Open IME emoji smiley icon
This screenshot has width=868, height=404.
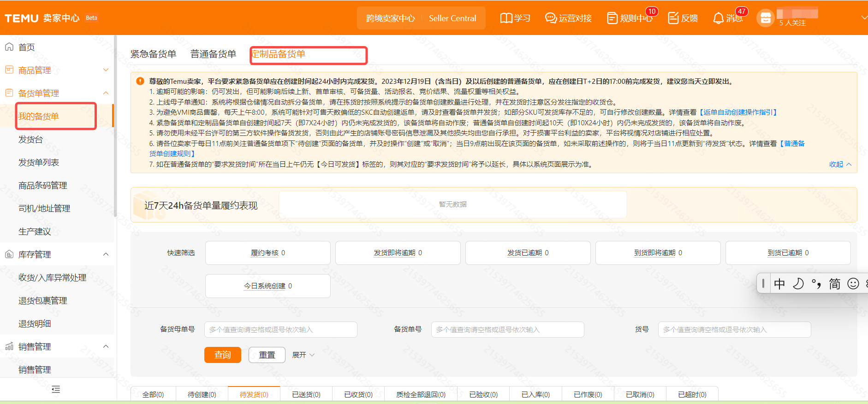pyautogui.click(x=853, y=284)
